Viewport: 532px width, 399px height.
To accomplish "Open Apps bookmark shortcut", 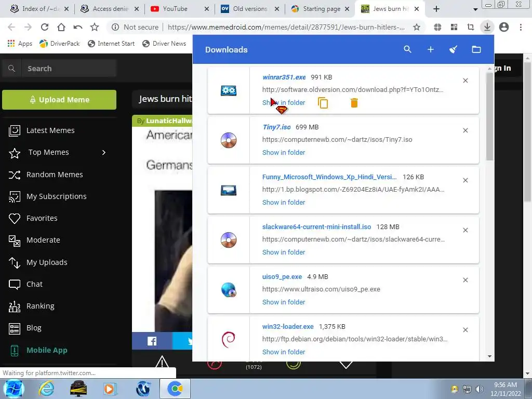I will point(20,44).
